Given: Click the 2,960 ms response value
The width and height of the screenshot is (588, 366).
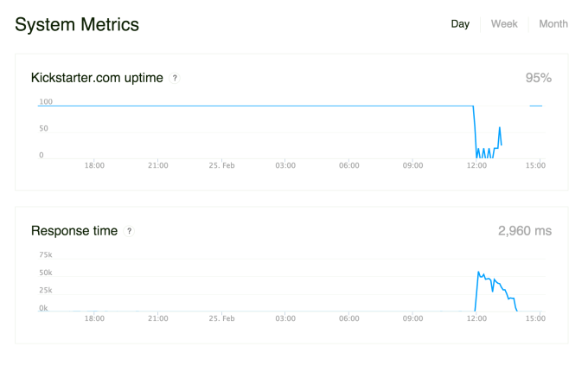Looking at the screenshot, I should pyautogui.click(x=525, y=231).
